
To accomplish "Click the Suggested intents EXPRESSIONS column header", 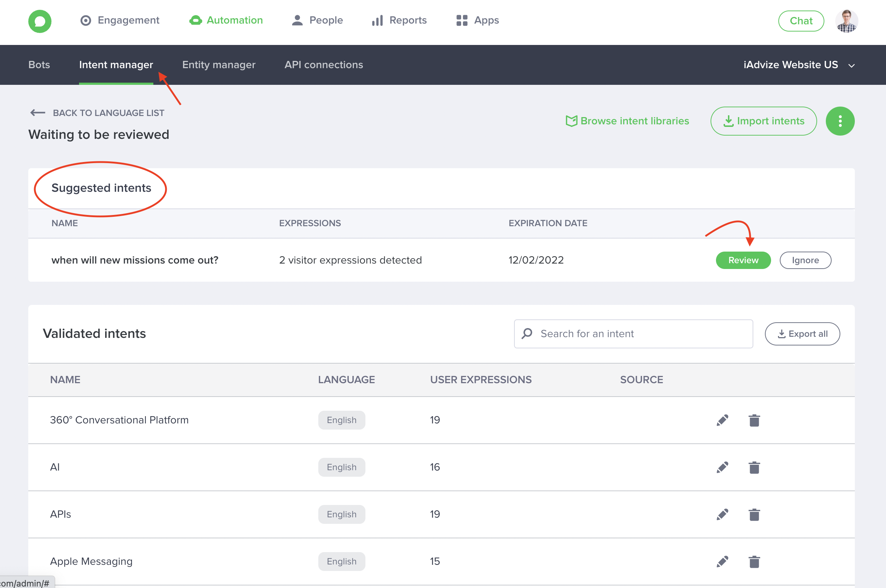I will pos(310,223).
